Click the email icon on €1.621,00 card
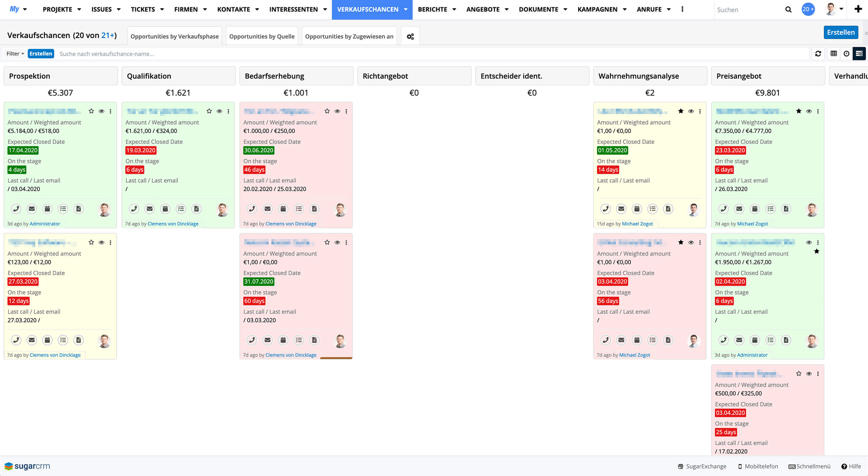868x476 pixels. click(150, 209)
